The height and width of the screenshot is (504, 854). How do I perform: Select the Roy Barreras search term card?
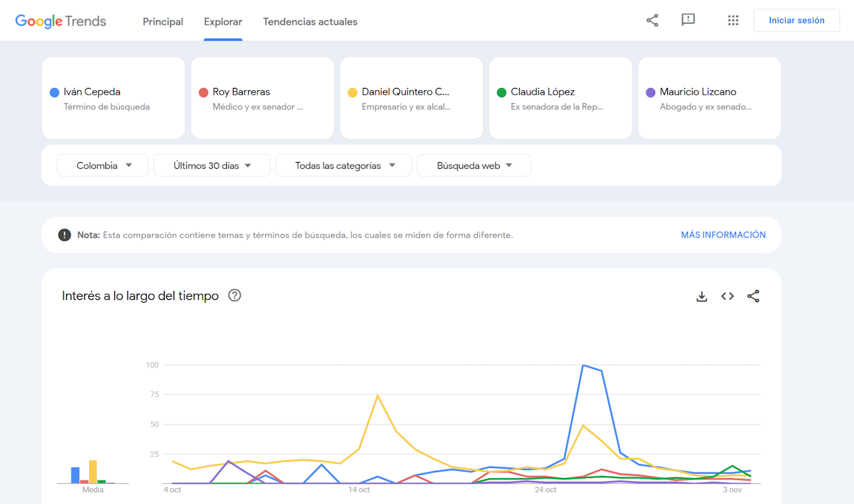pyautogui.click(x=262, y=98)
